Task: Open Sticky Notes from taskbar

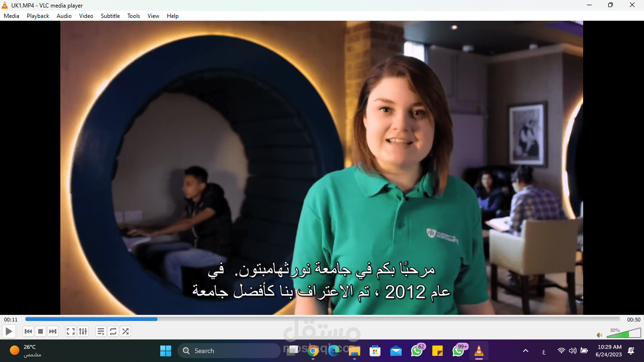Action: [x=438, y=351]
